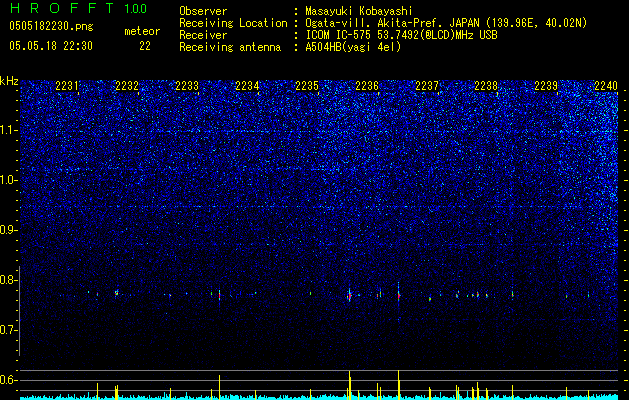Click the 2232 time marker
This screenshot has width=629, height=400.
click(x=127, y=86)
